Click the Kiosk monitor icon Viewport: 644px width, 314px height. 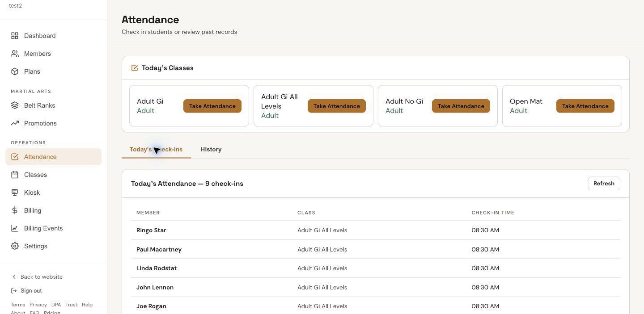coord(15,193)
